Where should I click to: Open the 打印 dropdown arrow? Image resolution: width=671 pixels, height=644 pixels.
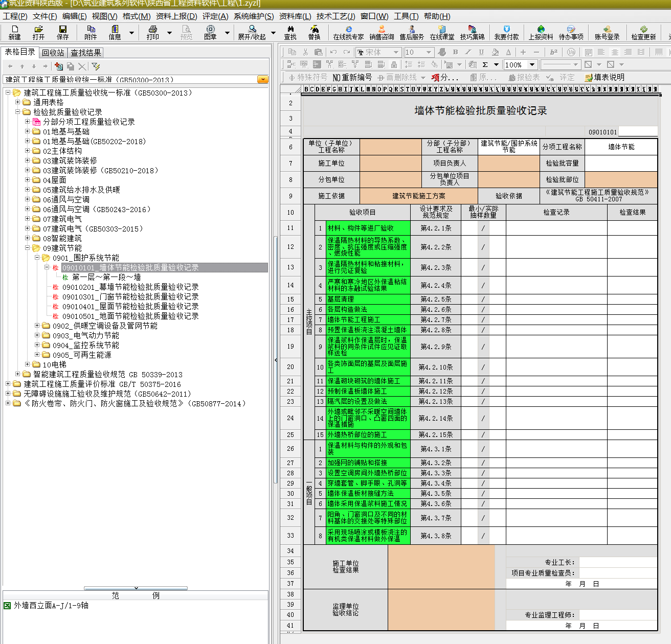click(x=169, y=33)
